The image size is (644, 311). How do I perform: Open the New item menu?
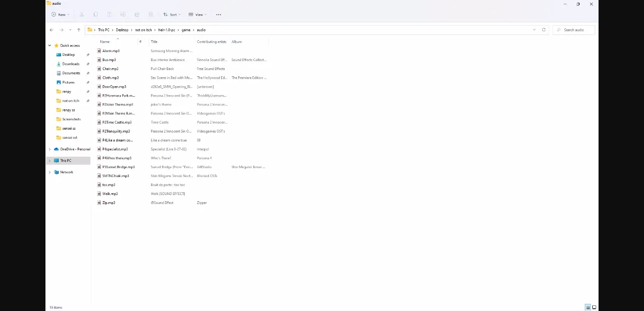[x=61, y=15]
